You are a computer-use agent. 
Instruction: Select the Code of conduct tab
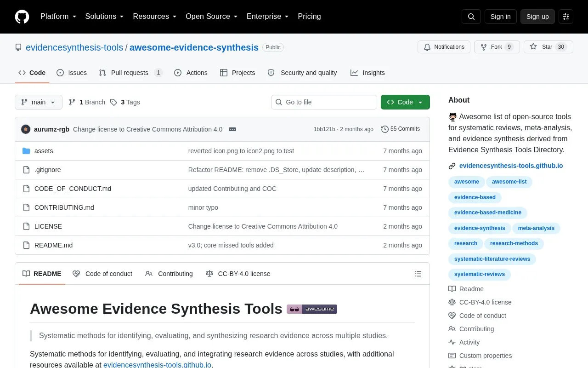coord(102,274)
